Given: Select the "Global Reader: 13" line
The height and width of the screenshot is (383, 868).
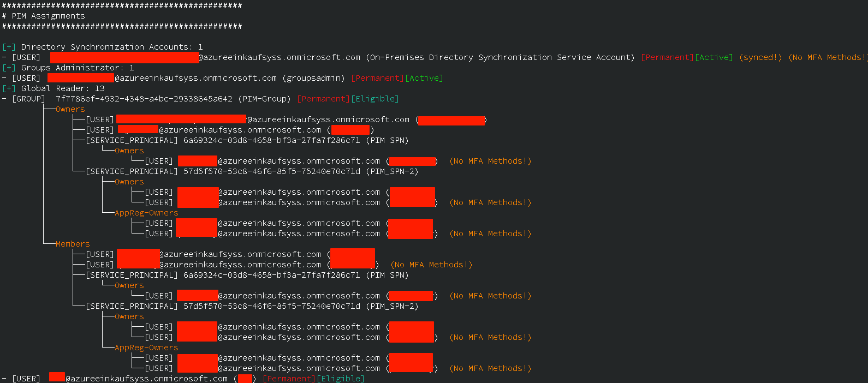Looking at the screenshot, I should pyautogui.click(x=53, y=88).
